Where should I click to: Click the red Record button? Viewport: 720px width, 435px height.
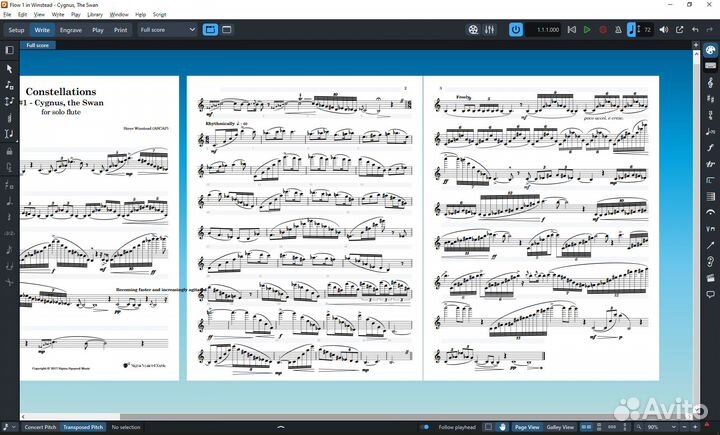pos(602,30)
